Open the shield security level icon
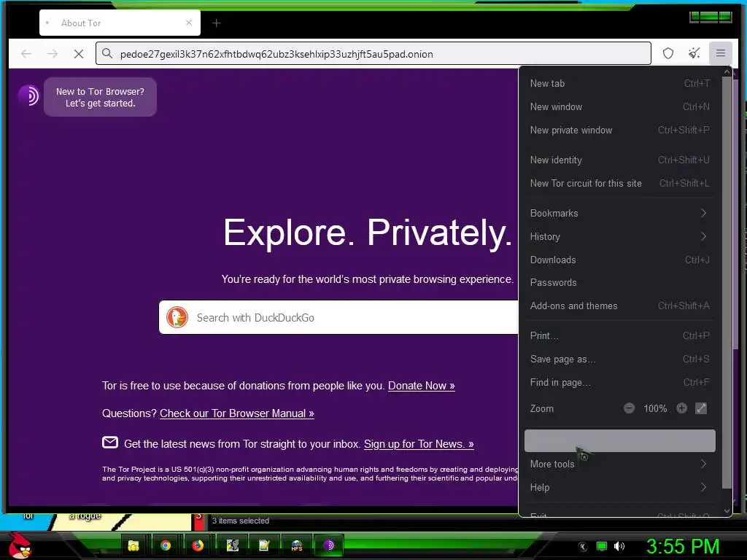 (668, 53)
